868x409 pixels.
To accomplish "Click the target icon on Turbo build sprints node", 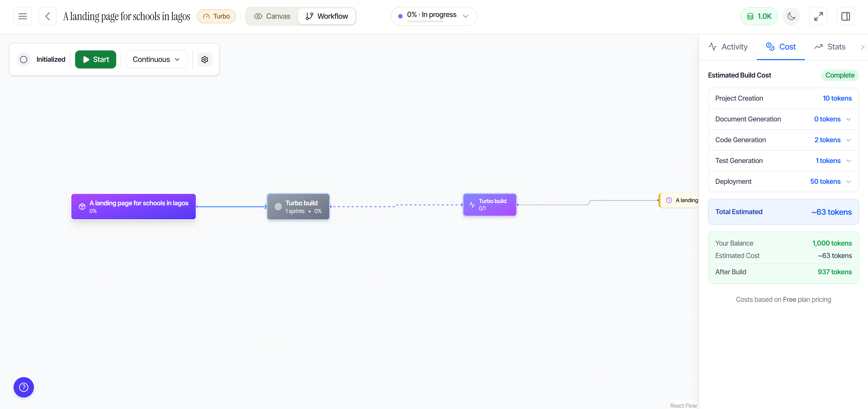I will [278, 206].
